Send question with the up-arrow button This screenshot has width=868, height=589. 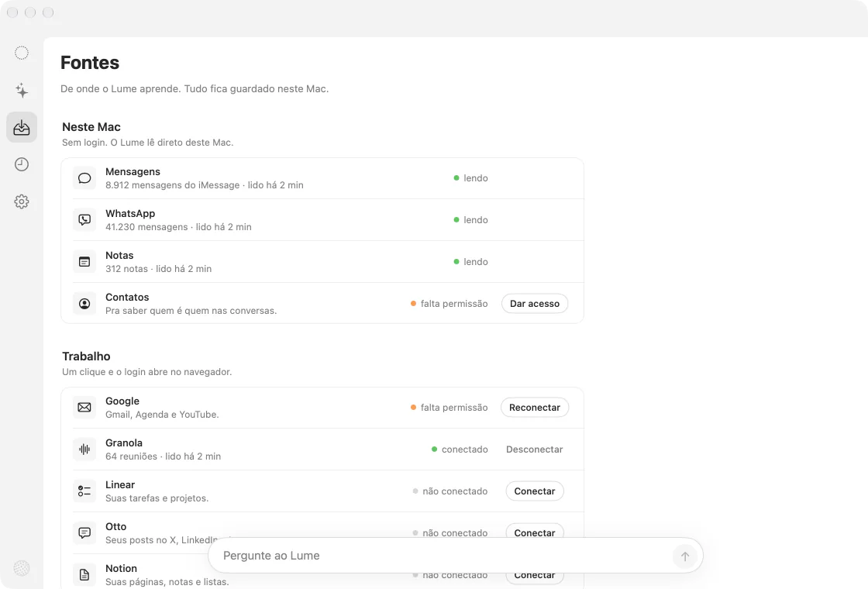tap(685, 556)
